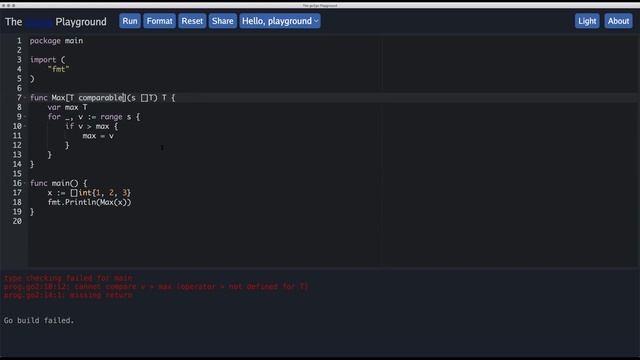Share the current code snippet
This screenshot has height=360, width=640.
click(222, 21)
